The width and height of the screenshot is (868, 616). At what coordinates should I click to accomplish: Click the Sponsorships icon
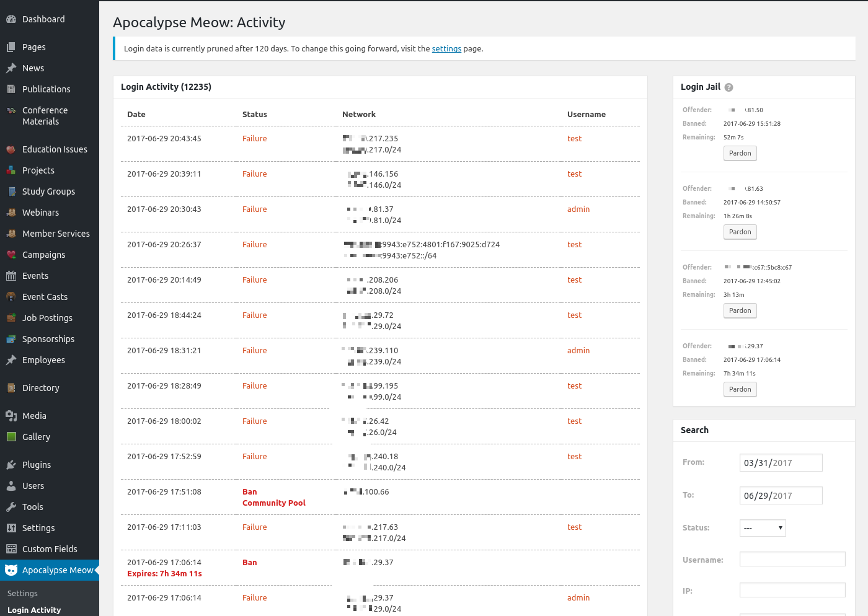coord(11,339)
